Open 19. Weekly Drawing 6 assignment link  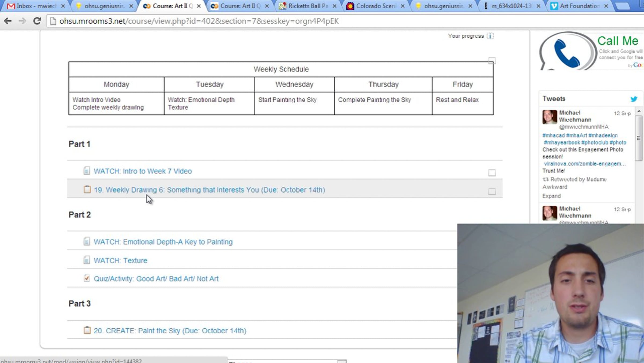(x=209, y=190)
